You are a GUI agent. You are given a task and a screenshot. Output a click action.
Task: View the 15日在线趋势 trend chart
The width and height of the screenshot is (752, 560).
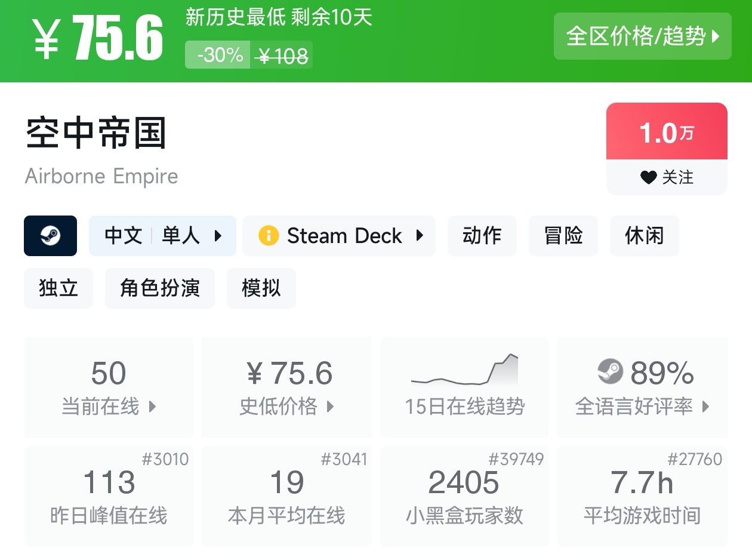pos(464,371)
